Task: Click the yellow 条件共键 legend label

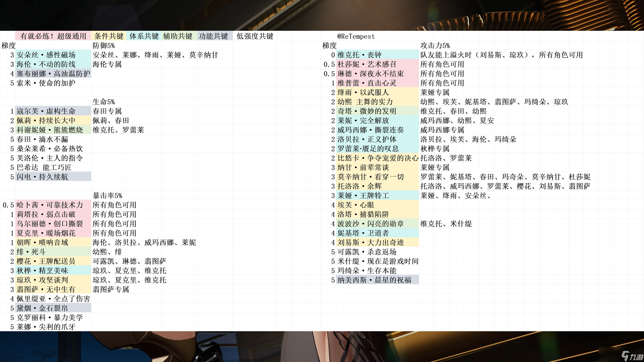Action: 109,36
